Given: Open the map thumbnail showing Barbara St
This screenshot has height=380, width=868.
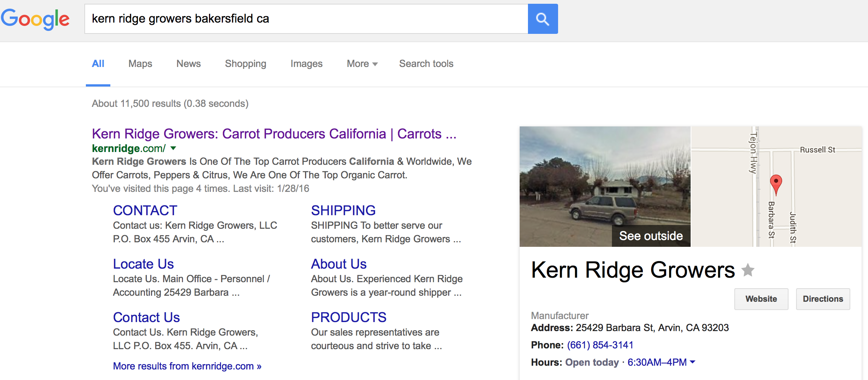Looking at the screenshot, I should click(x=776, y=187).
